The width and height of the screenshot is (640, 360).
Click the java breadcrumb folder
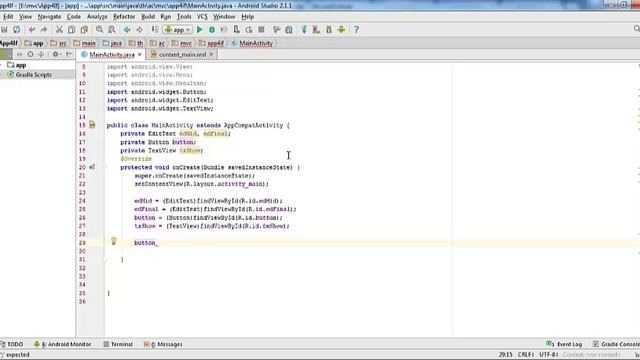[112, 43]
